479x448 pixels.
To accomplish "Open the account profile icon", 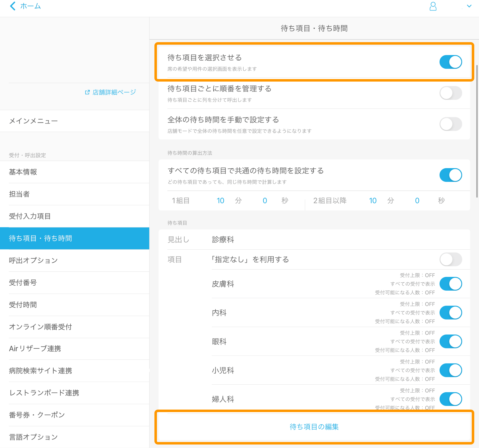I will click(x=433, y=7).
